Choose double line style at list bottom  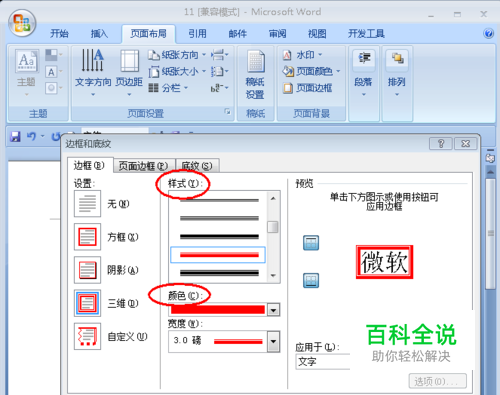(219, 273)
